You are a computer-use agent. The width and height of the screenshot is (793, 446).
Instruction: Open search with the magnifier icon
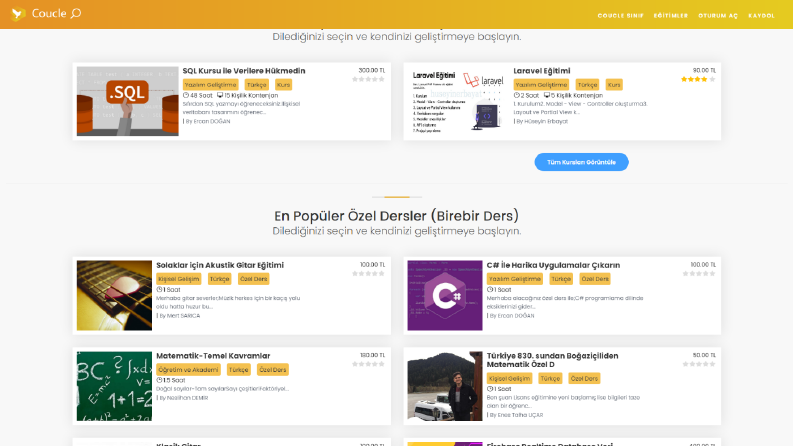(x=76, y=13)
